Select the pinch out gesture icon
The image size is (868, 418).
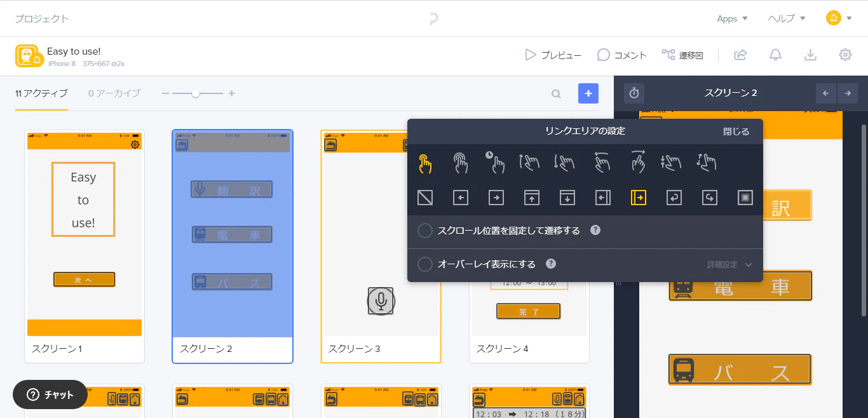click(707, 163)
